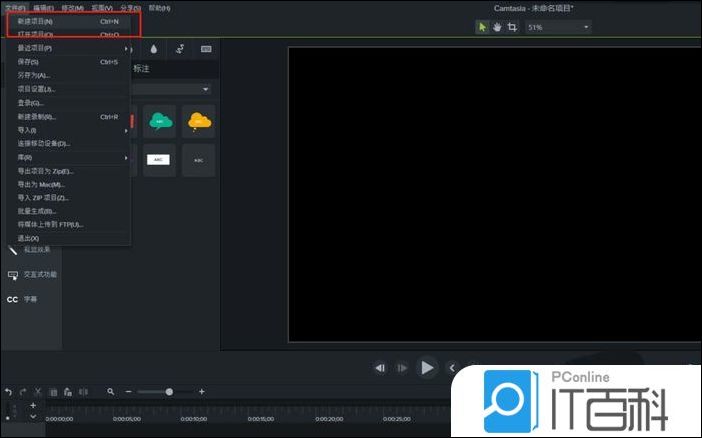Jump to the previous clip arrow
This screenshot has width=702, height=438.
tap(452, 368)
